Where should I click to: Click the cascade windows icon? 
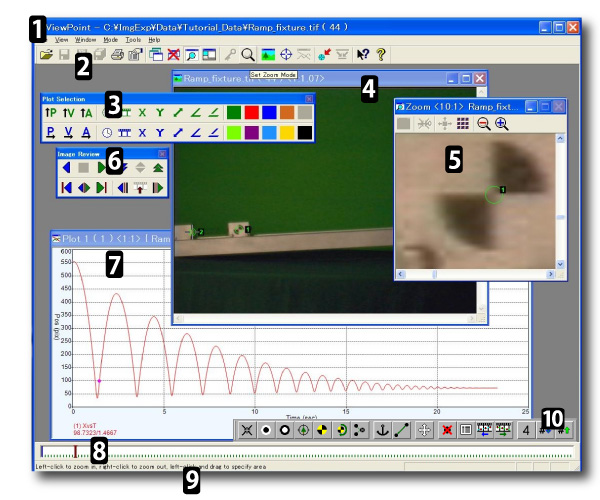[x=156, y=55]
